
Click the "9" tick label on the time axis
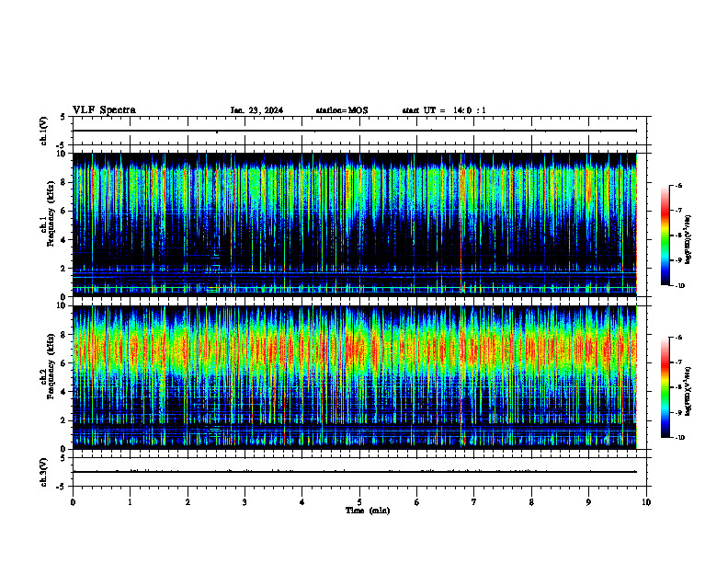click(588, 502)
